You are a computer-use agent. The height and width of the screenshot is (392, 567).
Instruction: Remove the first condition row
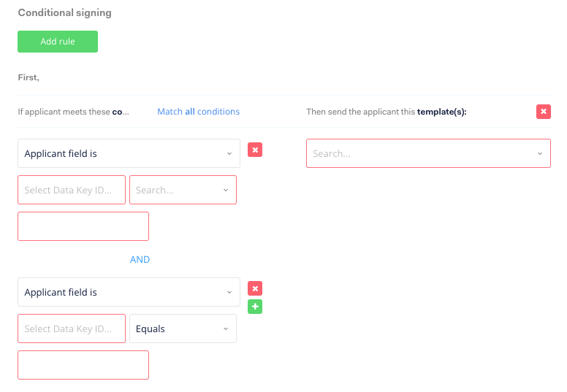[255, 150]
